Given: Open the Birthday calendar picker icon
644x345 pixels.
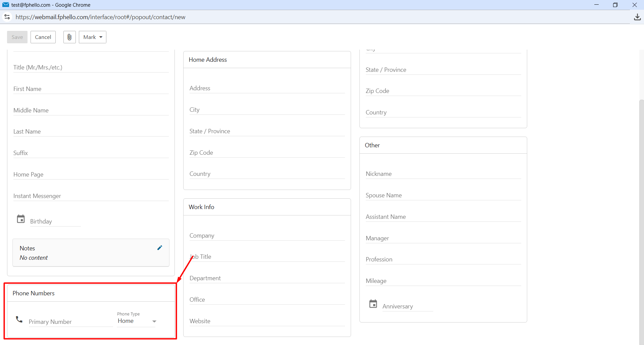Looking at the screenshot, I should pos(21,219).
